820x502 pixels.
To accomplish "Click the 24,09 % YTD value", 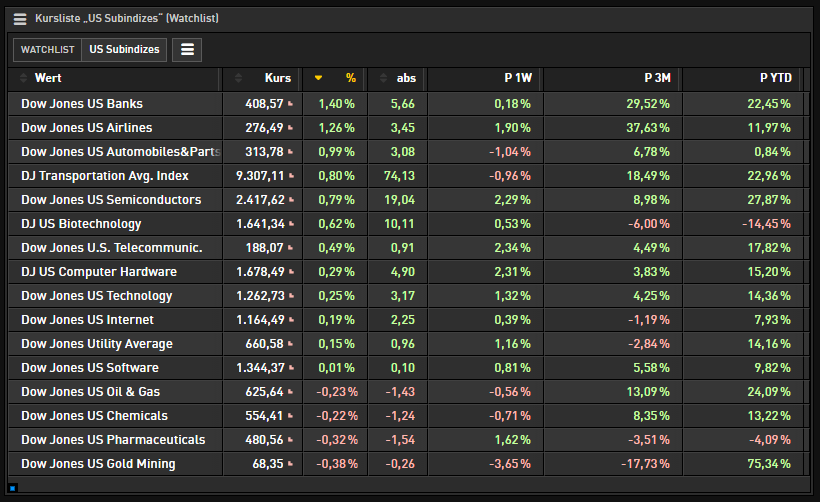I will (x=769, y=393).
